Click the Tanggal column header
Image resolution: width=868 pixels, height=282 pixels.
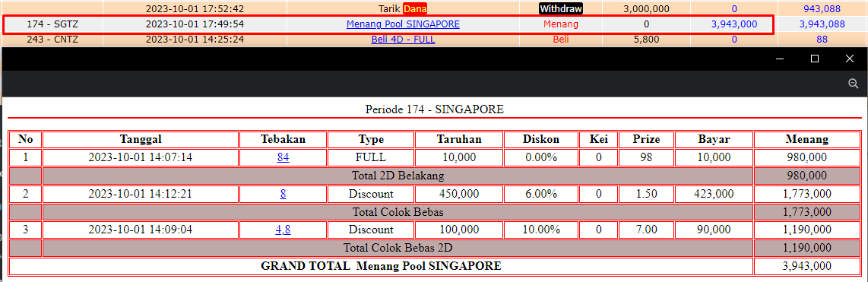coord(141,140)
